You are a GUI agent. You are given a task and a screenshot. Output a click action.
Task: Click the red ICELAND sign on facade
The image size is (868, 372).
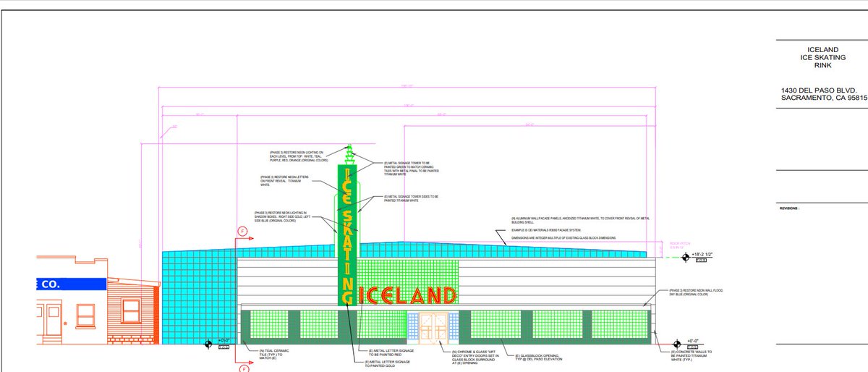[x=407, y=295]
